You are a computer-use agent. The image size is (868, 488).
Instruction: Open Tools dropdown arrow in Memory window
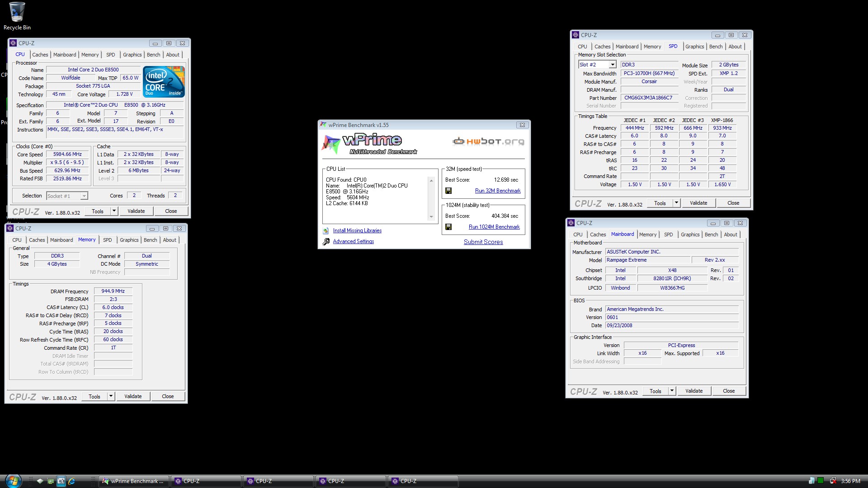coord(111,396)
